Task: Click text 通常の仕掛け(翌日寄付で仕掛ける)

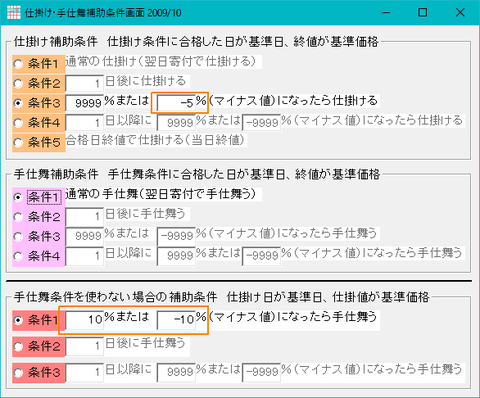Action: 161,62
